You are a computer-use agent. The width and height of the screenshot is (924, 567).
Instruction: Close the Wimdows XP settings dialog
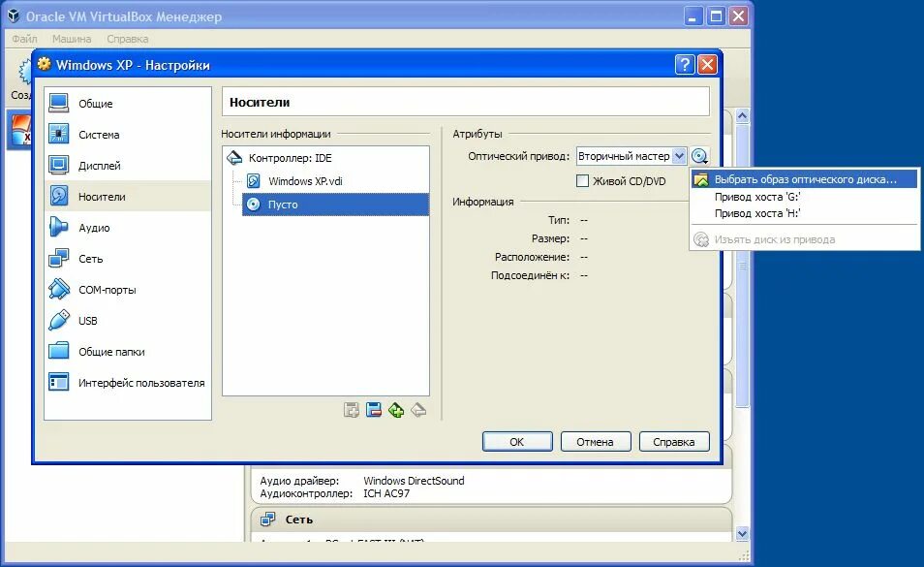(708, 64)
